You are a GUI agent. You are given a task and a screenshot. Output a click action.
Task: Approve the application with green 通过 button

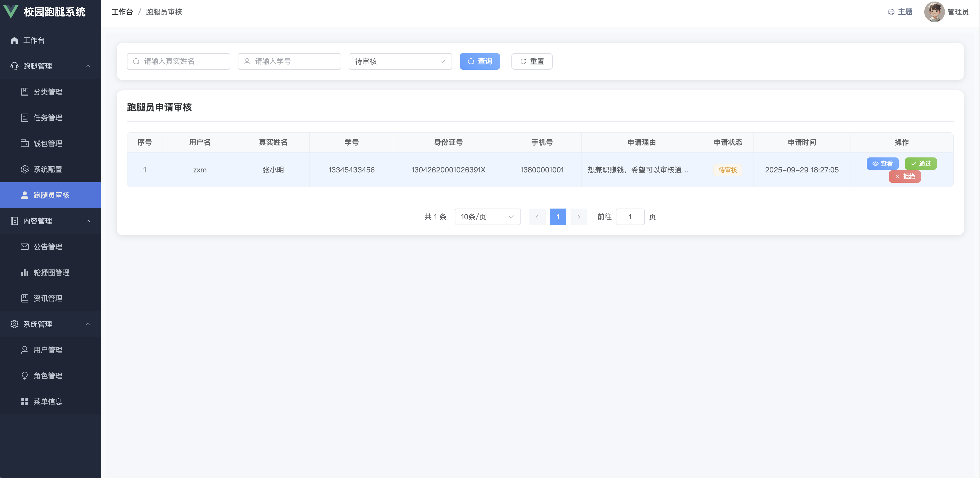[920, 164]
